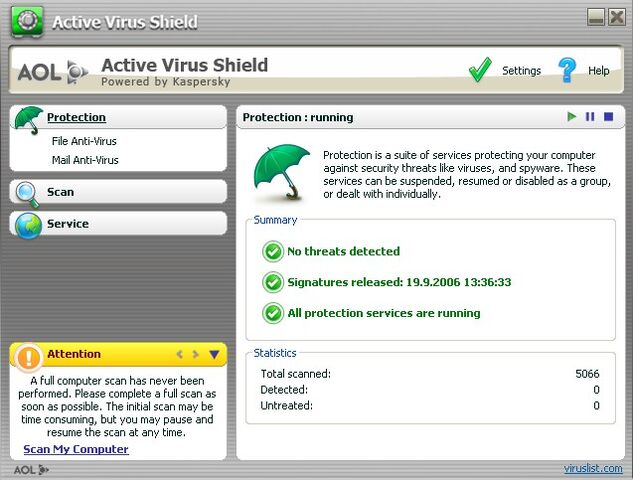The image size is (633, 480).
Task: Click Signatures released: 19.9.2006 13:36:33
Action: click(x=399, y=282)
